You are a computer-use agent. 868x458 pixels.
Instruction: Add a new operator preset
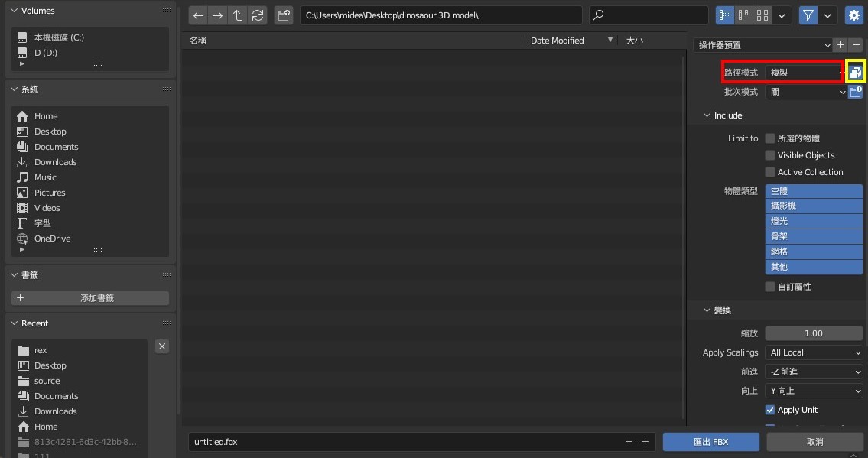tap(840, 45)
